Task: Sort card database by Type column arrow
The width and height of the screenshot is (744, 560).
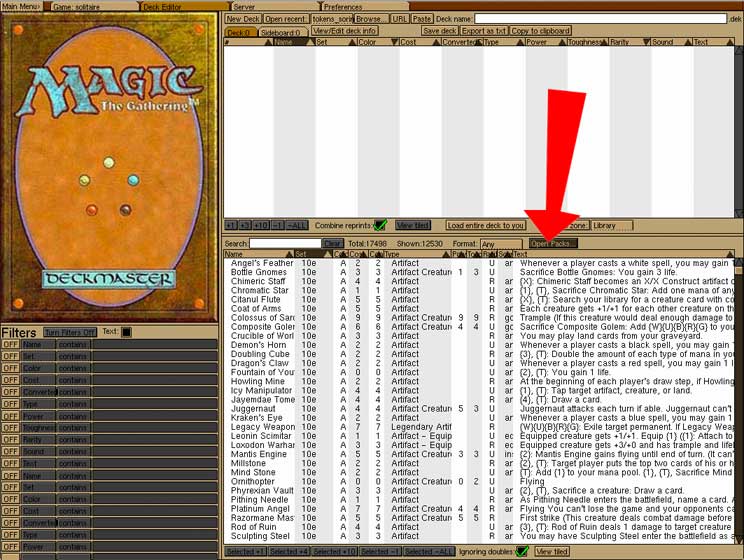Action: pos(446,254)
